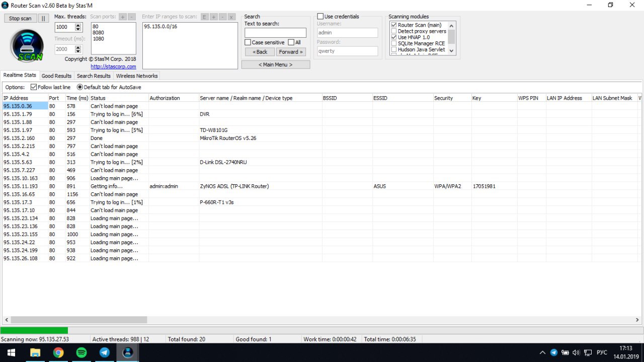Click the Max. threads value field
This screenshot has width=644, height=362.
click(x=64, y=27)
